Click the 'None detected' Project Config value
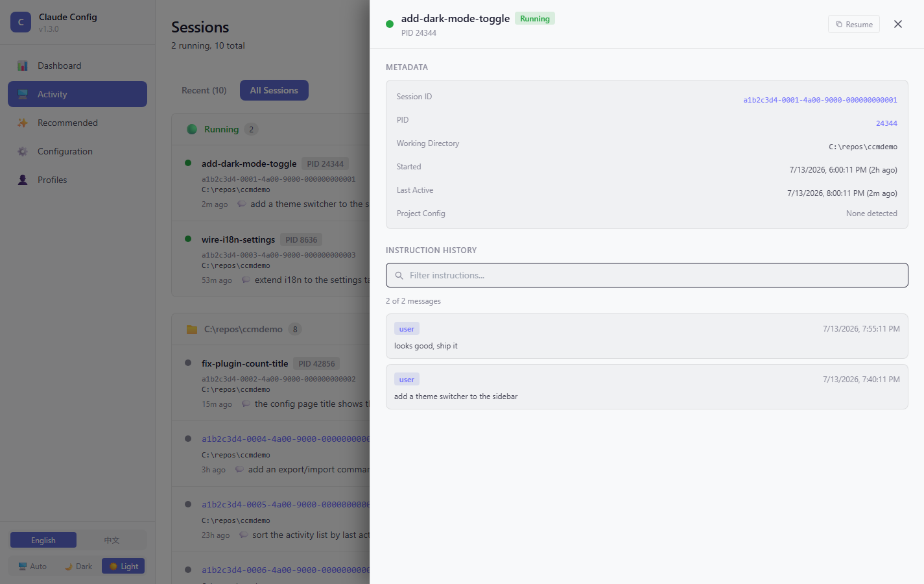This screenshot has width=924, height=584. click(x=871, y=213)
